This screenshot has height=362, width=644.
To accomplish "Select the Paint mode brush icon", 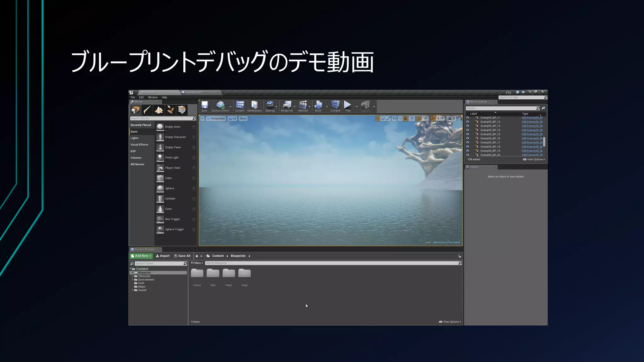I will click(x=147, y=110).
